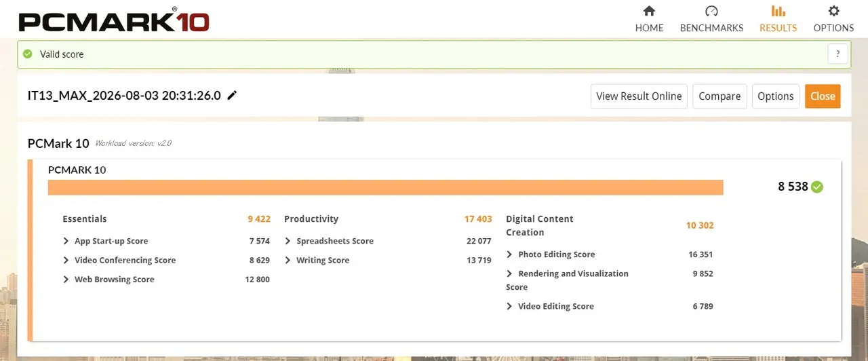This screenshot has height=361, width=868.
Task: Click the Rendering value 9 852
Action: (x=703, y=273)
